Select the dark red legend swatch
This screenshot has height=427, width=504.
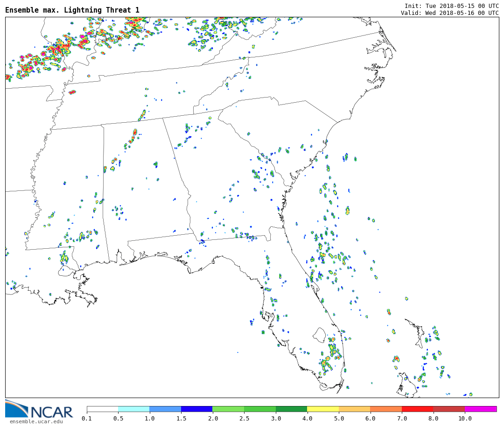click(449, 409)
